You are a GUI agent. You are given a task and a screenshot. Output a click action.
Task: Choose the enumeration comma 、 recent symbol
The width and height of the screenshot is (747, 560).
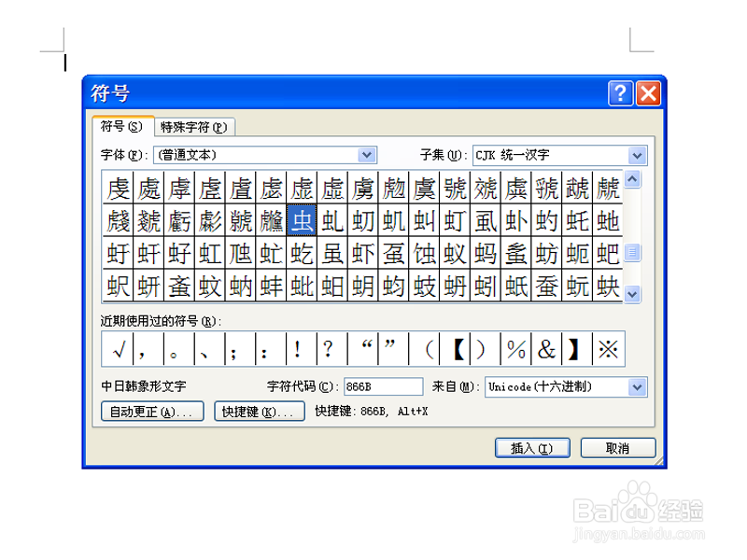pos(209,349)
